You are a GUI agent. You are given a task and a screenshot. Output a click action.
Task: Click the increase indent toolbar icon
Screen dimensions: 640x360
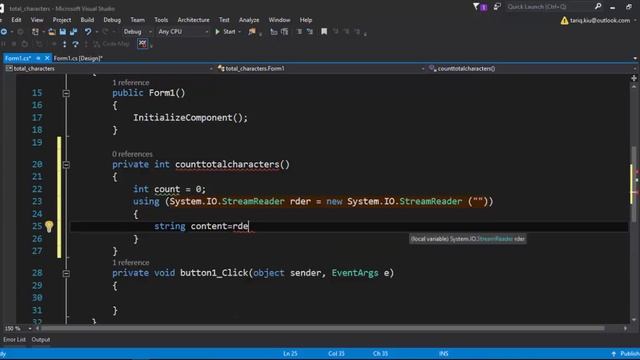click(x=284, y=31)
